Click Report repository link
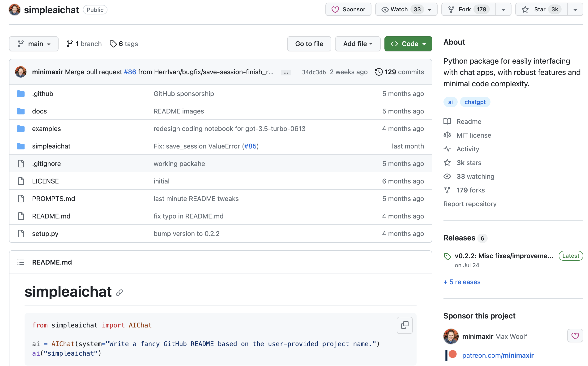Image resolution: width=588 pixels, height=366 pixels. [470, 204]
